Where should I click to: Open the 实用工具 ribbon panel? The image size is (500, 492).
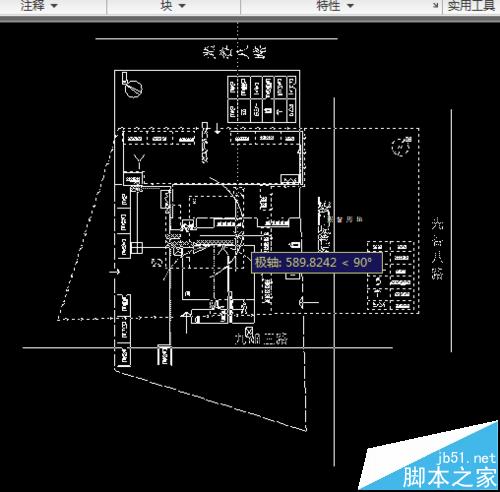pyautogui.click(x=471, y=6)
